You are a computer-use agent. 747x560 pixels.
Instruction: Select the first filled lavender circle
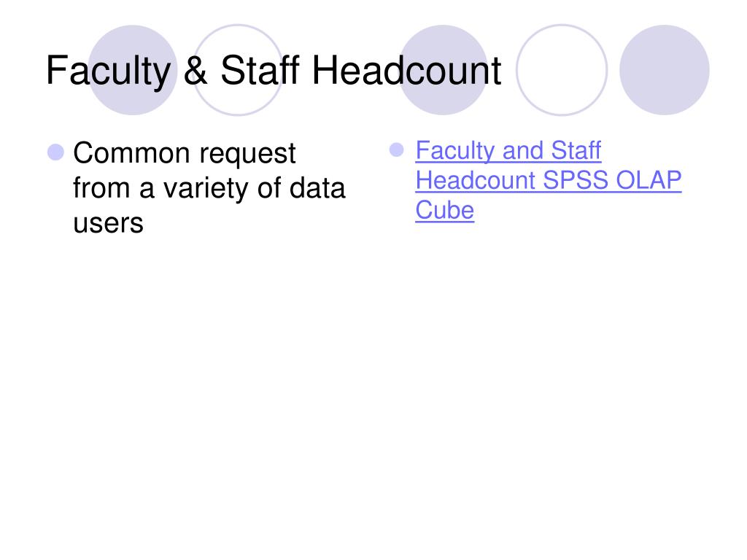point(133,70)
